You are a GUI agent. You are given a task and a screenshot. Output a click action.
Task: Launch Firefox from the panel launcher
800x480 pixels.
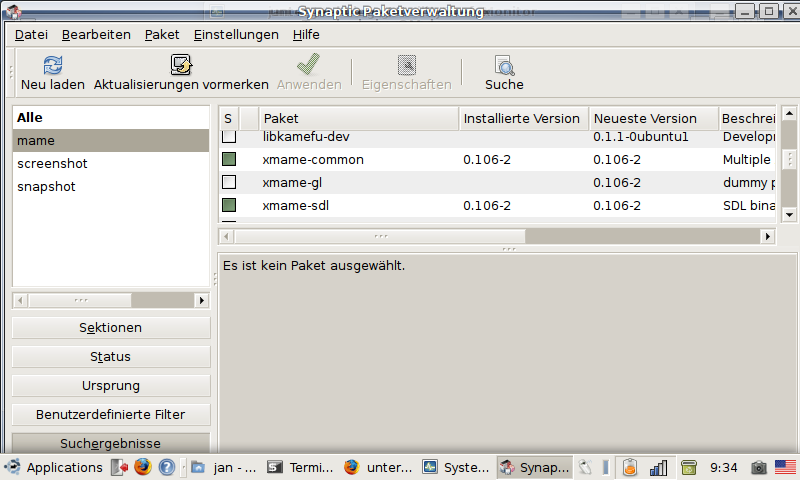point(143,467)
